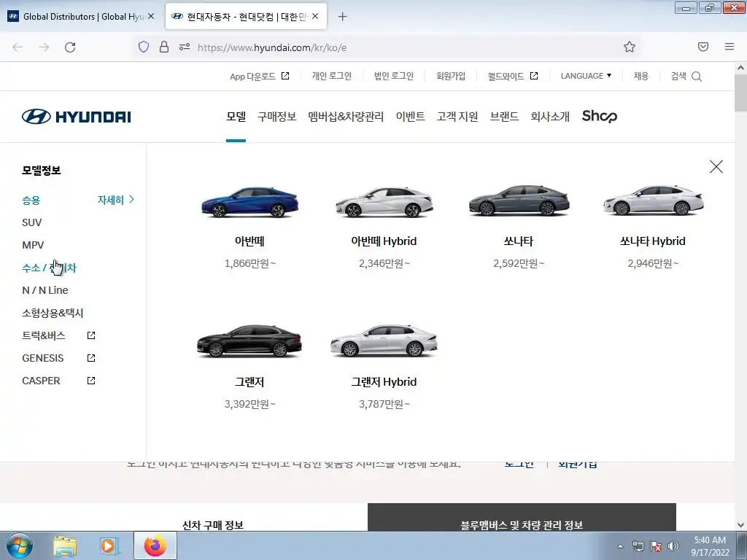
Task: Open the 회사소개 menu
Action: [550, 116]
